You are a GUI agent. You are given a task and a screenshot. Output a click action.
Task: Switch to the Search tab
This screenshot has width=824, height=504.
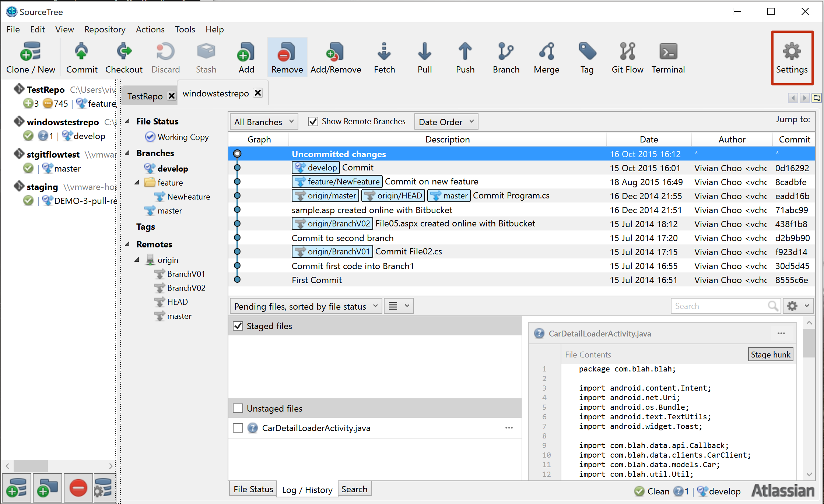pyautogui.click(x=353, y=489)
